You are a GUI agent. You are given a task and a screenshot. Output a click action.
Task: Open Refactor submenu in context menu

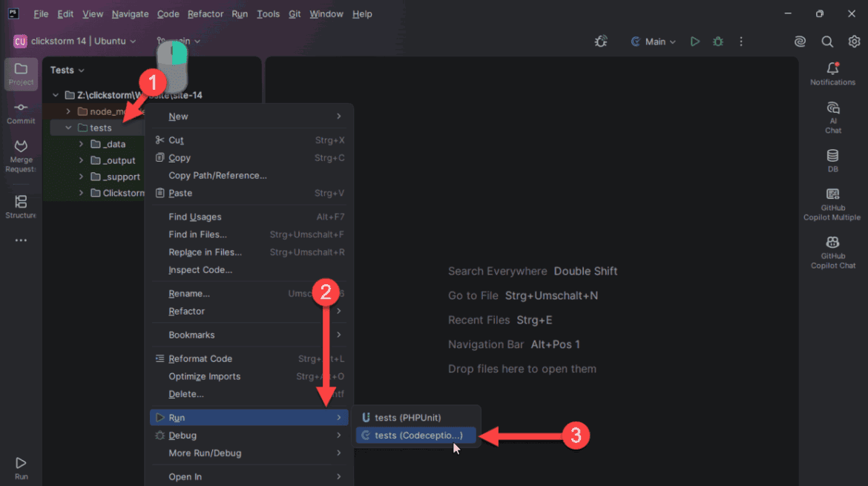pyautogui.click(x=249, y=312)
